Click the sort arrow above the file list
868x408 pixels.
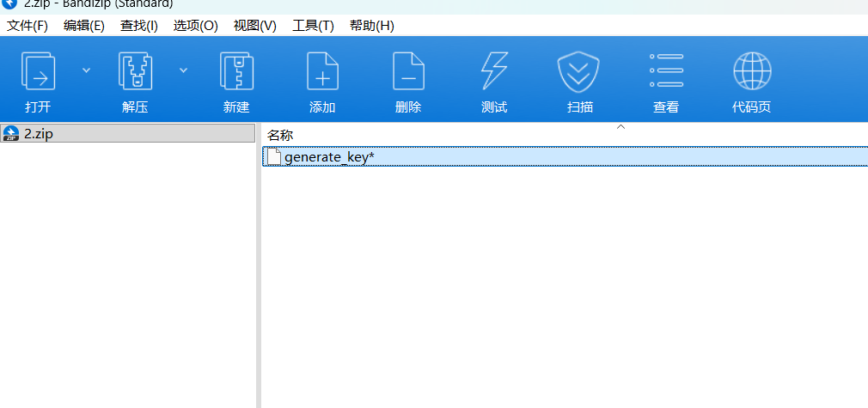(x=620, y=127)
